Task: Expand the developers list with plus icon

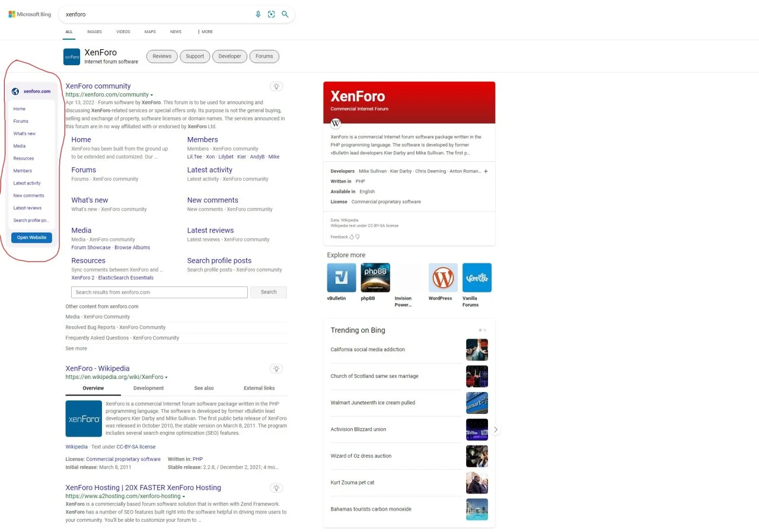Action: pyautogui.click(x=486, y=171)
